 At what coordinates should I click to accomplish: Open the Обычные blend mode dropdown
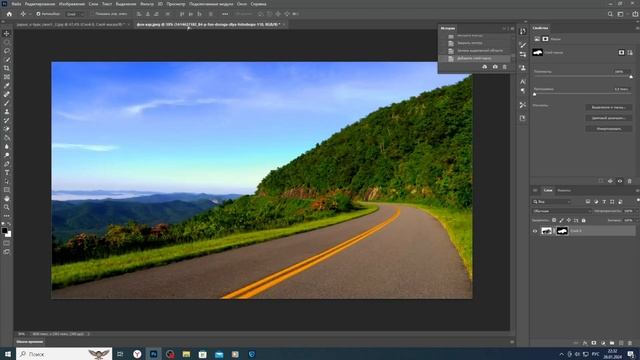[x=562, y=211]
